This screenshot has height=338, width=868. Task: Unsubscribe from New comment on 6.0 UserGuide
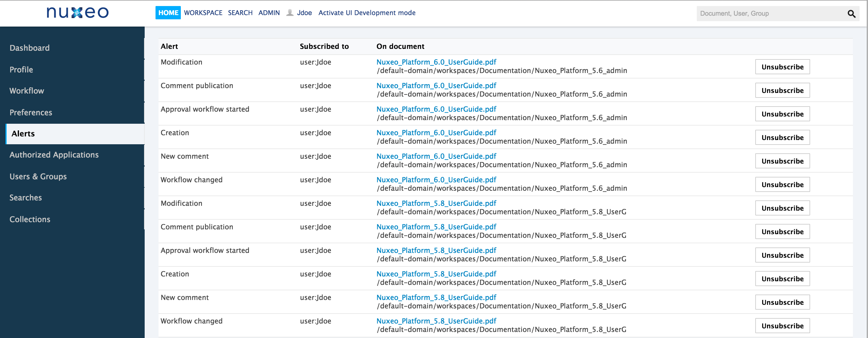(x=782, y=161)
